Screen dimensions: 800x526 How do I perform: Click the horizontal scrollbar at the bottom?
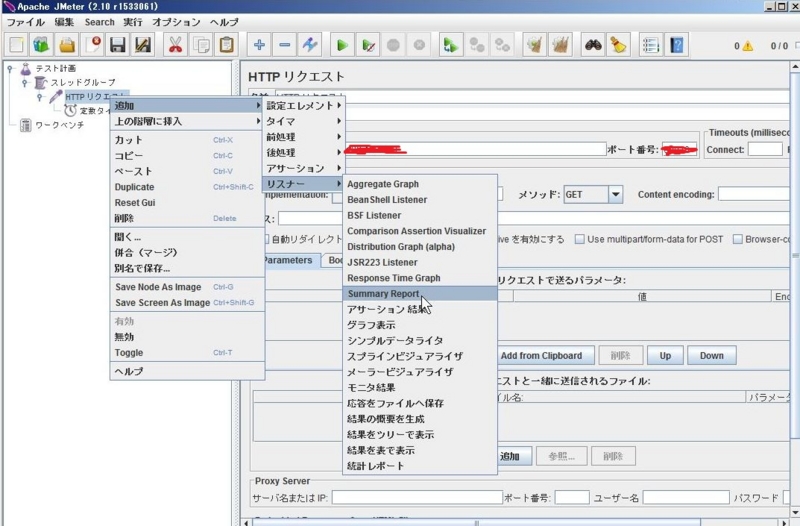tap(477, 522)
